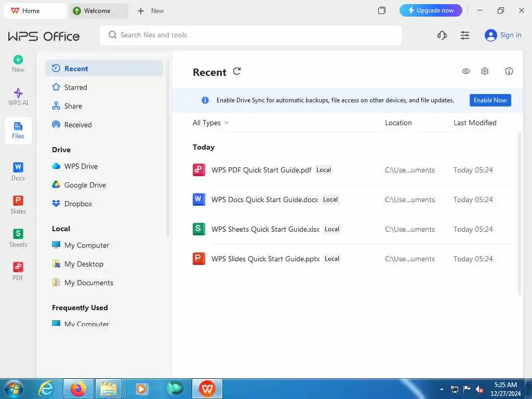The image size is (532, 399).
Task: Open Share in the navigation panel
Action: point(104,106)
